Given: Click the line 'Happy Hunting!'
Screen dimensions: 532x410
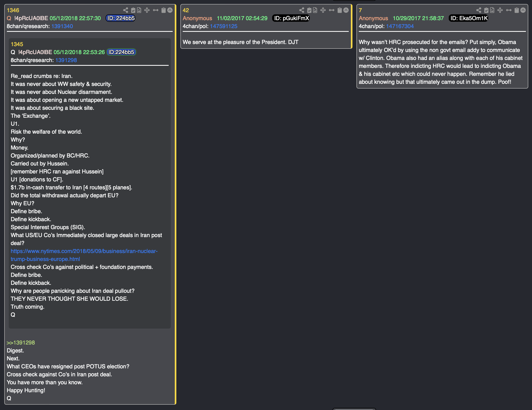Looking at the screenshot, I should [x=26, y=390].
